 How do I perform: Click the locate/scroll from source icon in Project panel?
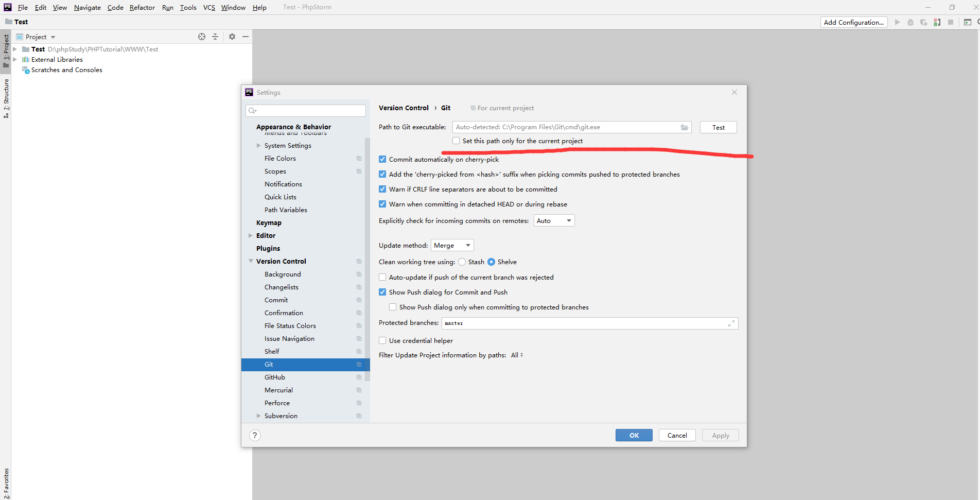202,37
